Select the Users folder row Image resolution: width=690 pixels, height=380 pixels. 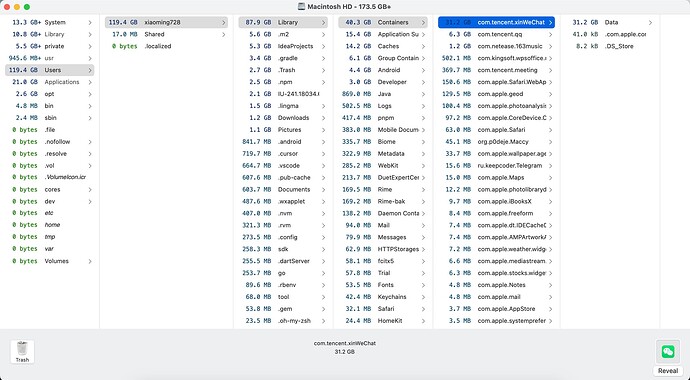click(50, 70)
